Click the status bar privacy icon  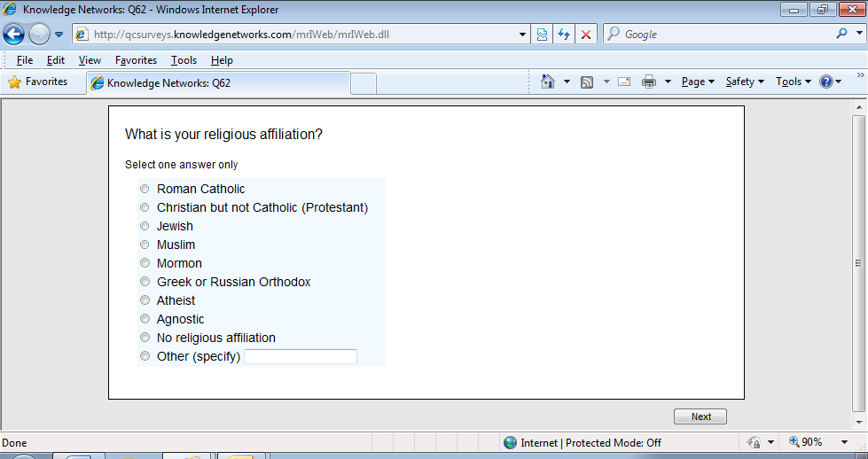[754, 442]
